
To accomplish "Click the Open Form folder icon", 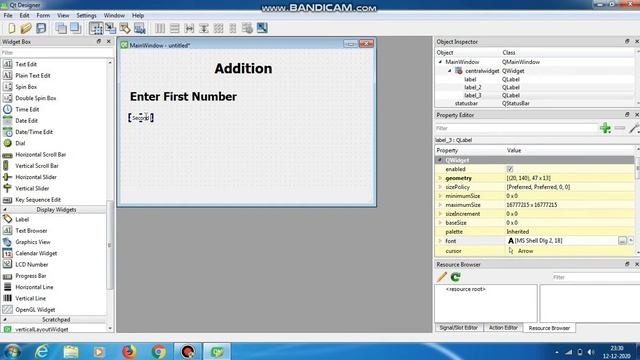I will (x=26, y=28).
